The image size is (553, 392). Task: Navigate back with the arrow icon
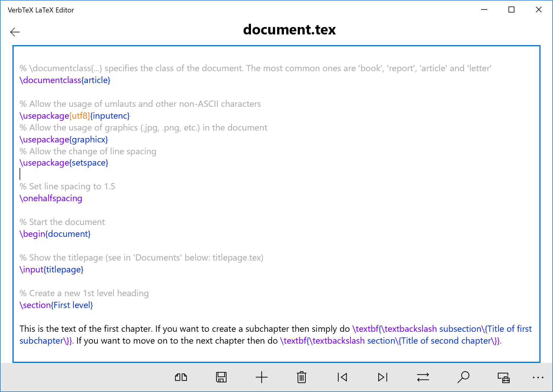tap(15, 32)
